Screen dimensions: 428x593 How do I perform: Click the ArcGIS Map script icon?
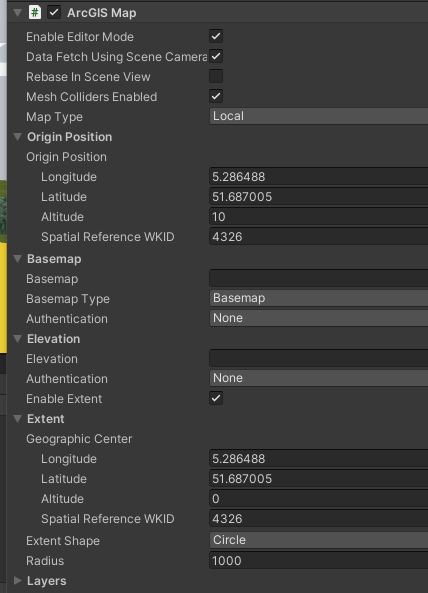click(35, 12)
